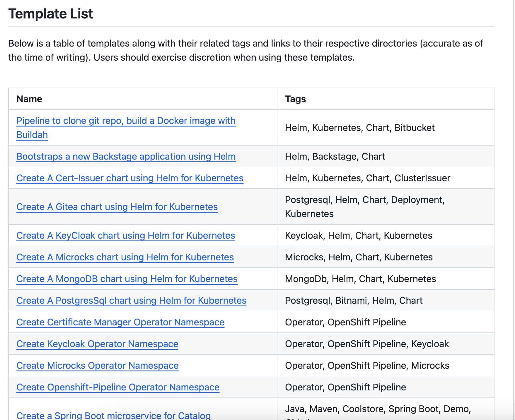The image size is (515, 420).
Task: Select tags 'Postgresql, Bitnami, Helm, Chart'
Action: coord(354,301)
